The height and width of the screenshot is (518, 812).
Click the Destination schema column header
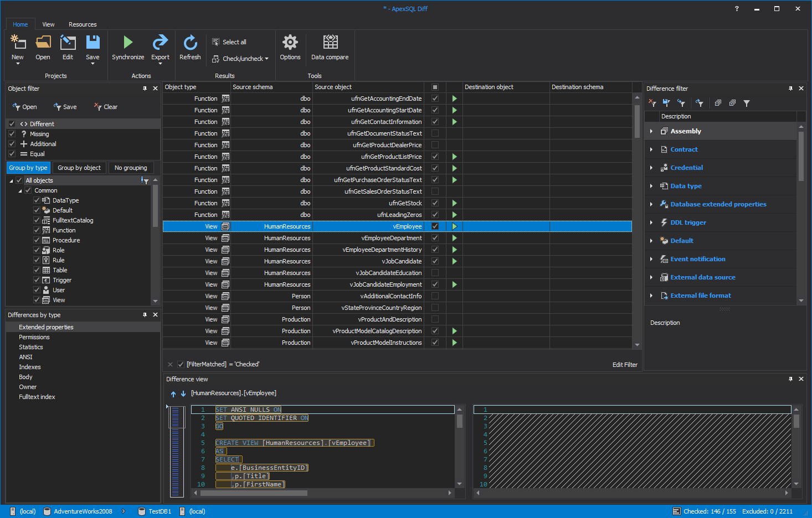coord(591,87)
